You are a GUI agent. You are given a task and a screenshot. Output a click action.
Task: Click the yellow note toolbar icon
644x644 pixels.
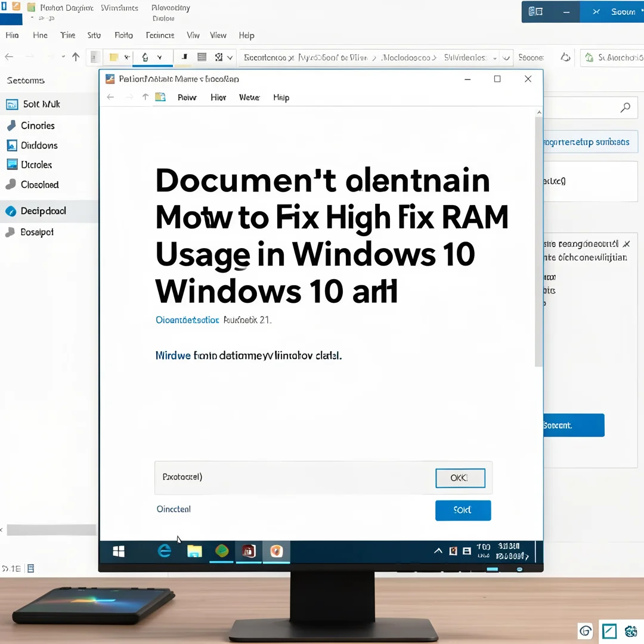click(x=114, y=57)
